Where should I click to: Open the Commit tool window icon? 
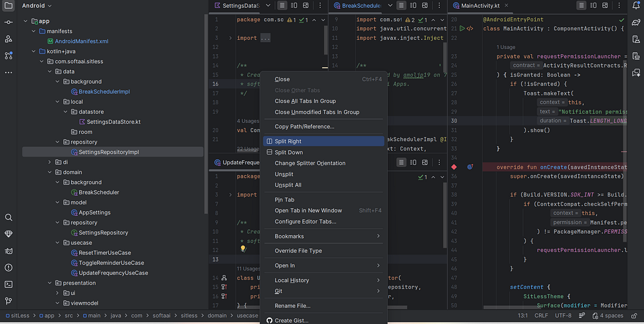(x=8, y=22)
